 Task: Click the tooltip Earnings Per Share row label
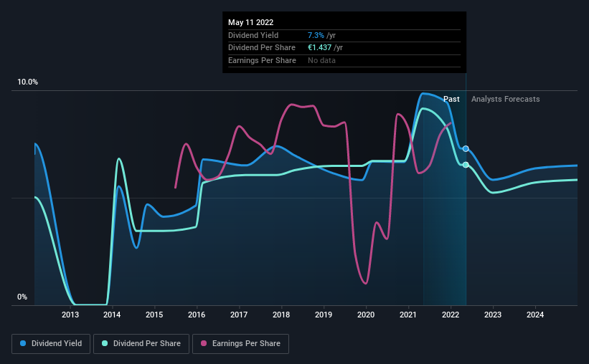(x=262, y=60)
